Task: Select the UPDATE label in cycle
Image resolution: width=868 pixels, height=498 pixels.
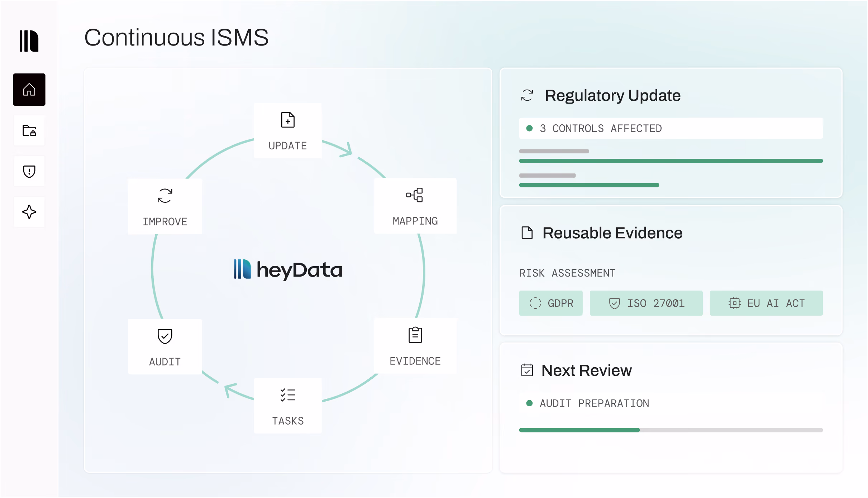Action: (288, 146)
